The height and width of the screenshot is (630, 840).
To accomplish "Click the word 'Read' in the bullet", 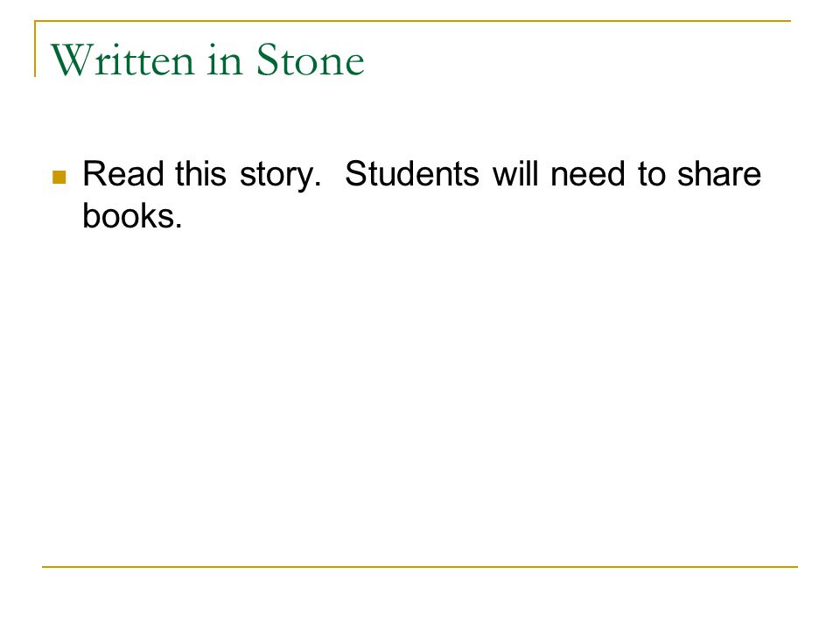I will click(x=122, y=174).
